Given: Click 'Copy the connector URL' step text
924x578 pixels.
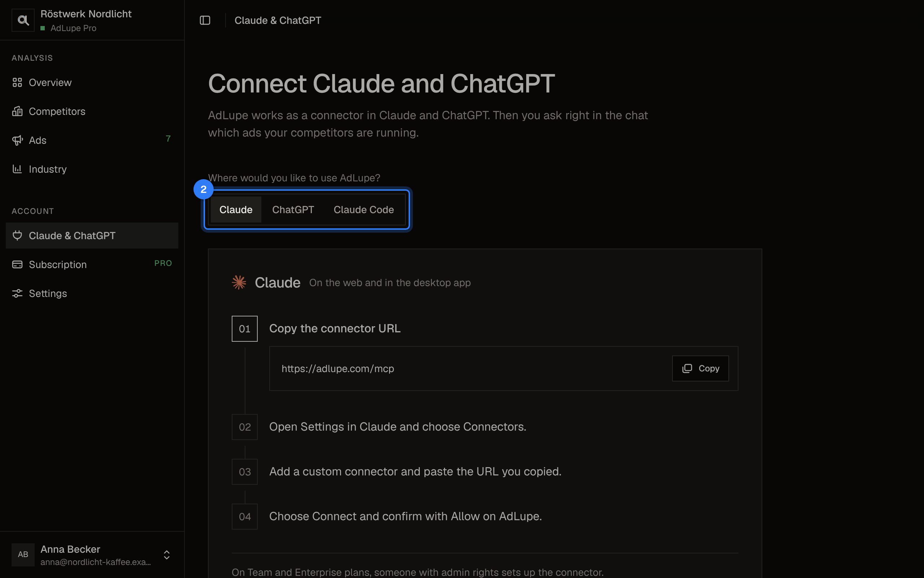Looking at the screenshot, I should pyautogui.click(x=335, y=328).
